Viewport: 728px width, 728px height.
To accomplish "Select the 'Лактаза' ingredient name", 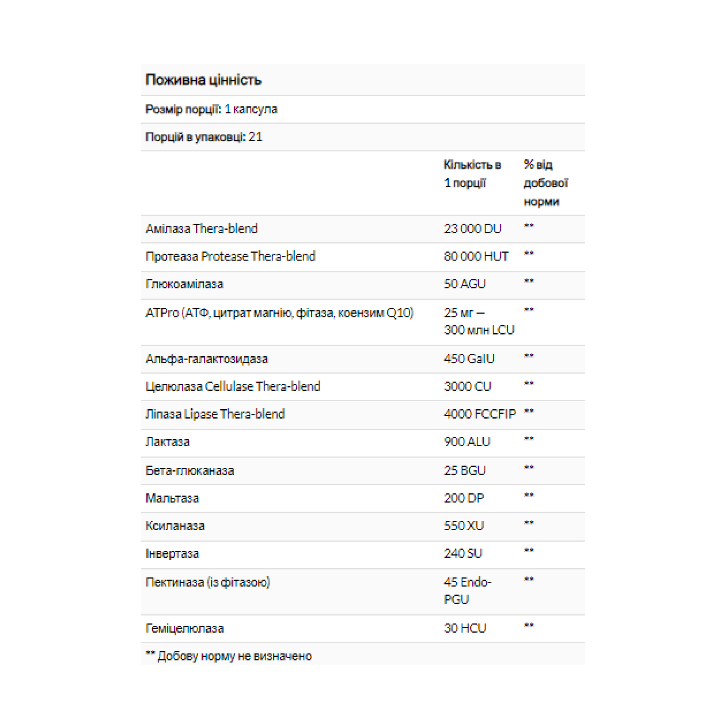I will pos(167,442).
